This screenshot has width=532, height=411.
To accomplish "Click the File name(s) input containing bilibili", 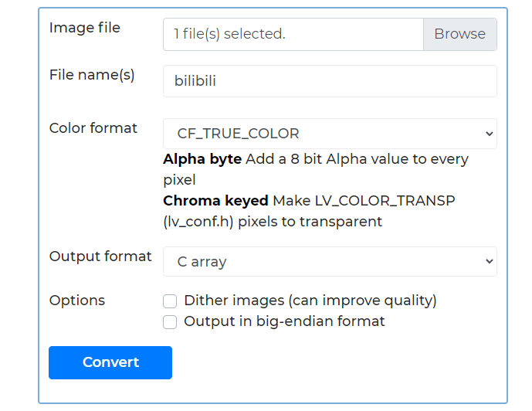I will click(330, 81).
